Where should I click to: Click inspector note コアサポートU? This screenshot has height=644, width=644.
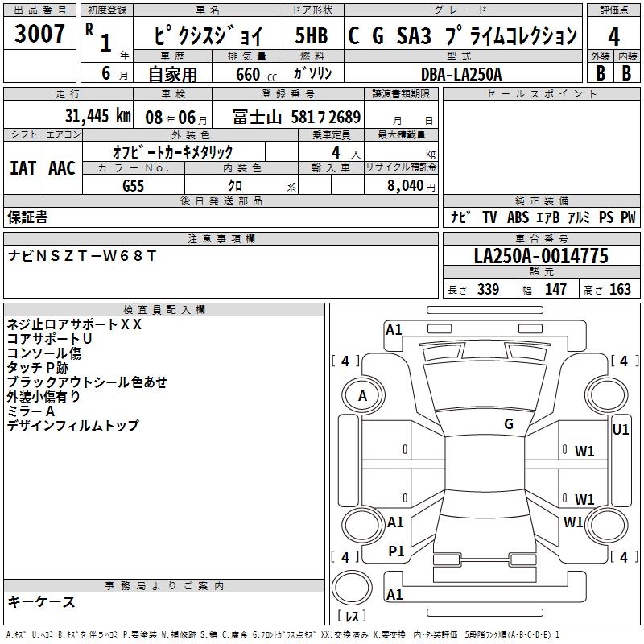tap(49, 339)
